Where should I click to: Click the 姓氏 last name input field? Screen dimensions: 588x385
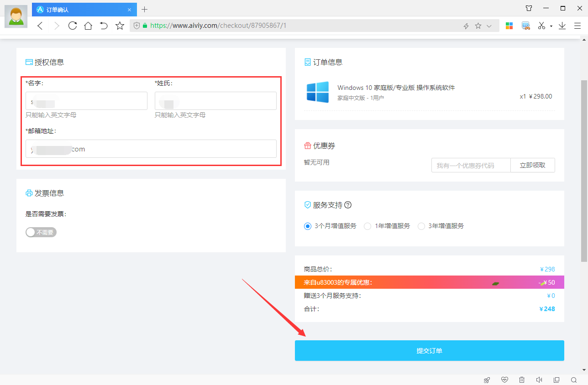215,101
